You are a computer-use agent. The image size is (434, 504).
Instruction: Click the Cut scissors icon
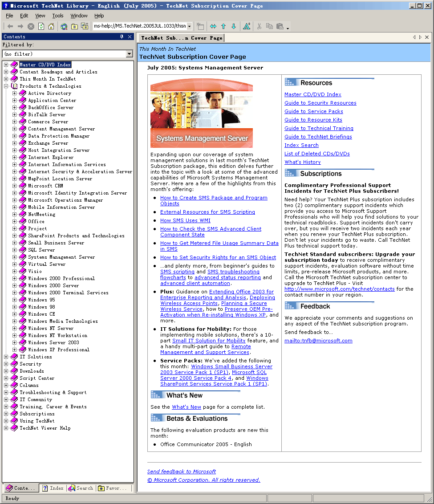(259, 26)
